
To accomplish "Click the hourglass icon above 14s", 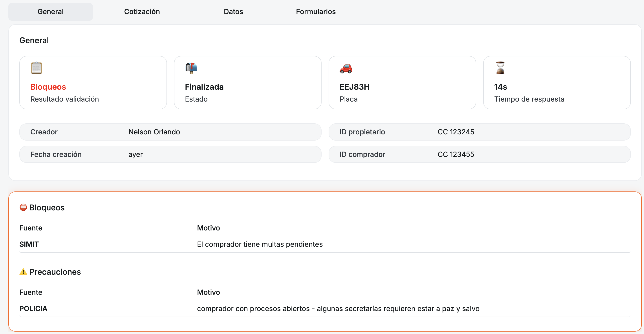I will 500,68.
